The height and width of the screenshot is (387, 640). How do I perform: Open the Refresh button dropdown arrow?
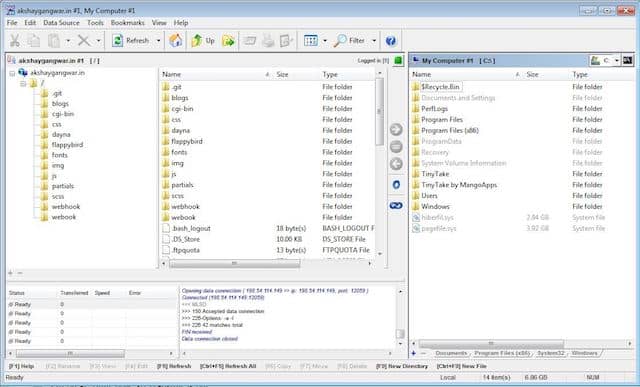[x=158, y=41]
